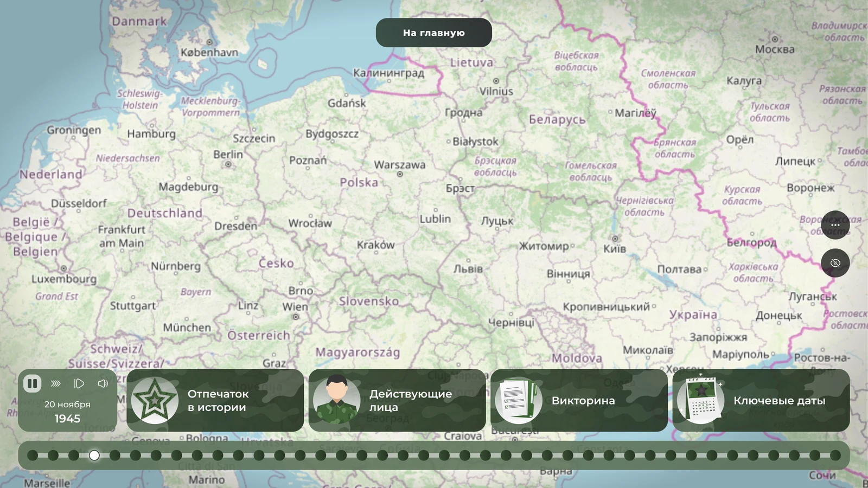This screenshot has height=488, width=868.
Task: Click the Белгород label on the map
Action: (x=752, y=242)
